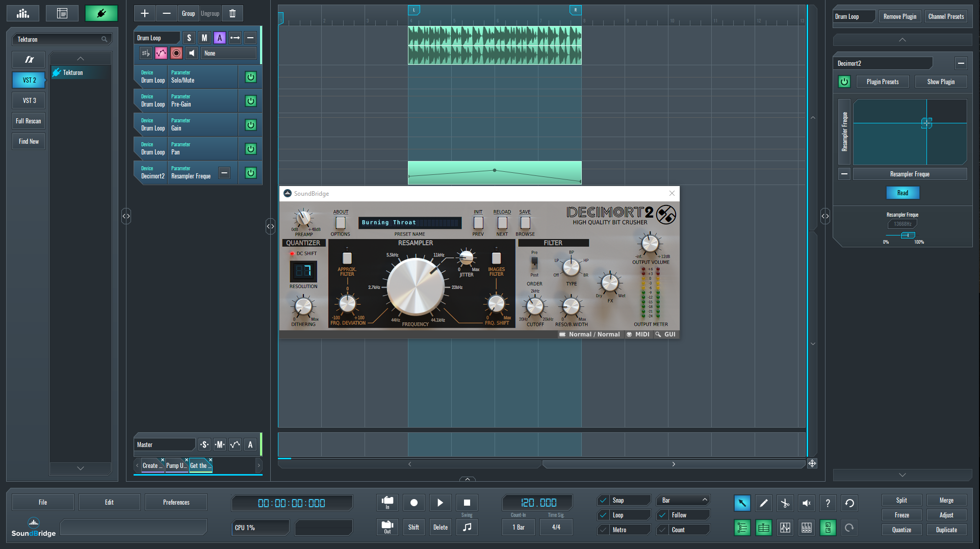The height and width of the screenshot is (549, 980).
Task: Expand the bottom panel chevron under timeline
Action: coord(468,479)
